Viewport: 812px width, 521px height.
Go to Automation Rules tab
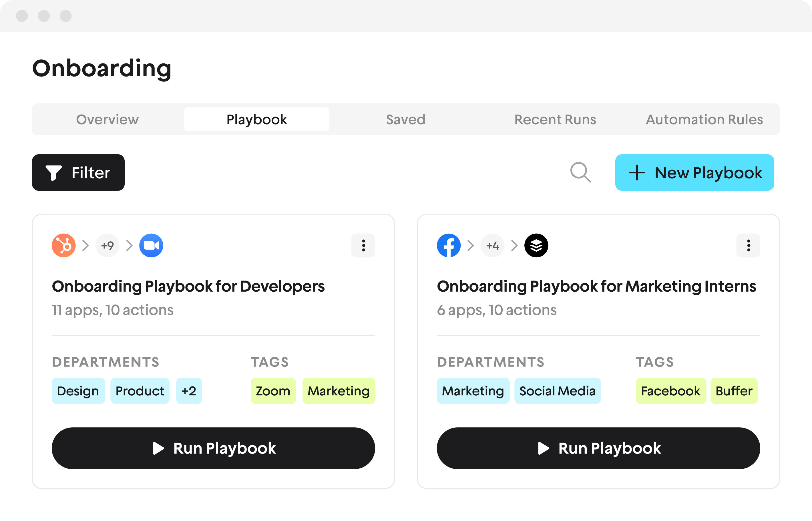pos(704,119)
